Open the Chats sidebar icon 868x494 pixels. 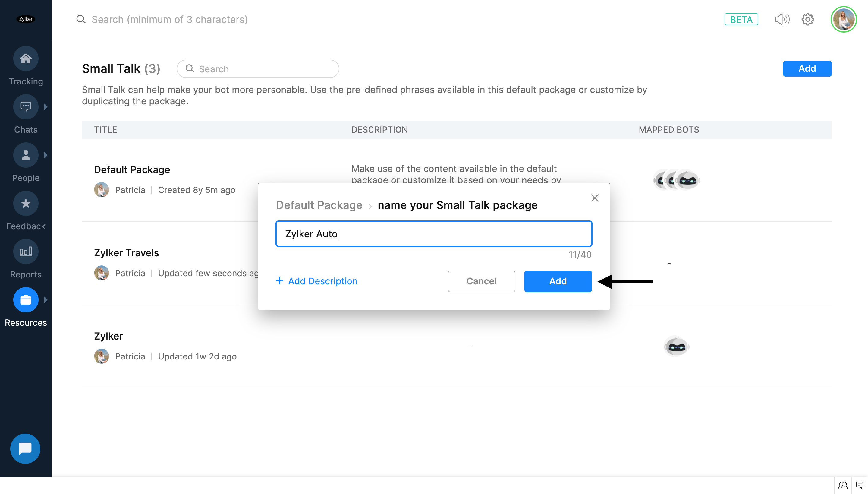26,107
